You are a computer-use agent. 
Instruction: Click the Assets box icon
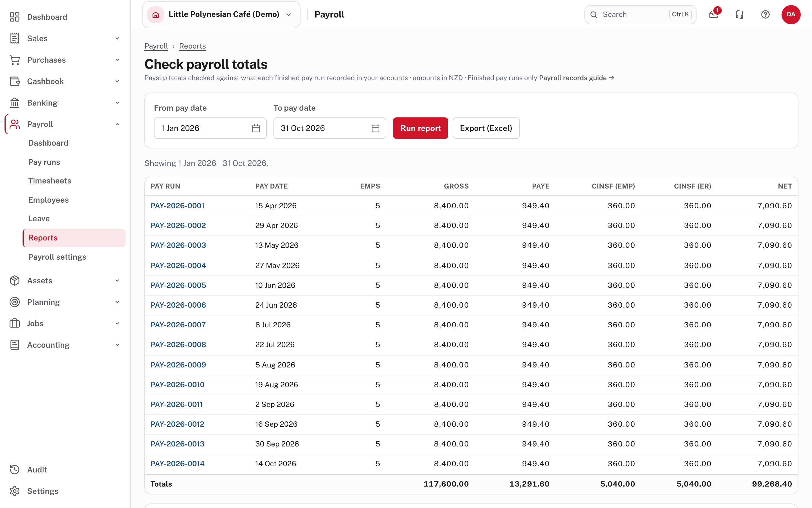(x=15, y=281)
